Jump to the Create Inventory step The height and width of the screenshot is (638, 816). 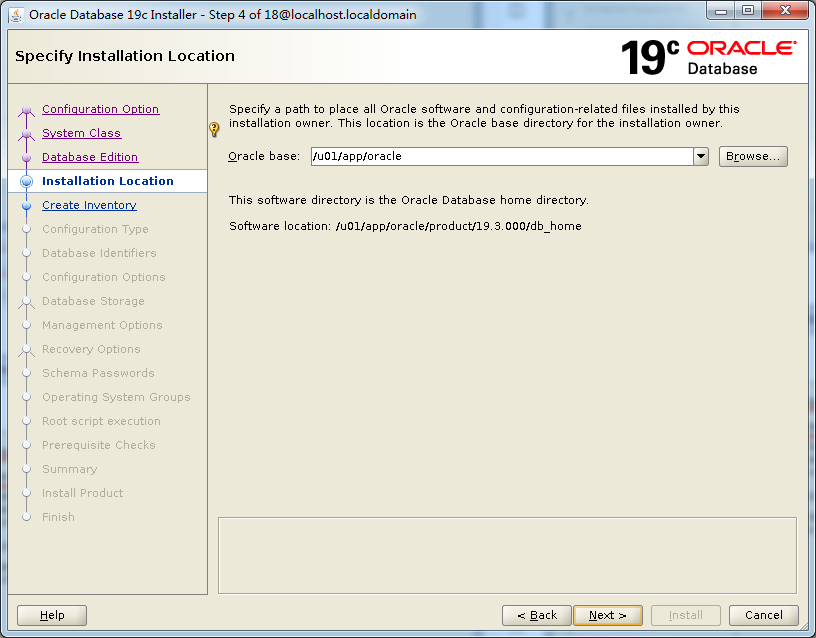(89, 205)
